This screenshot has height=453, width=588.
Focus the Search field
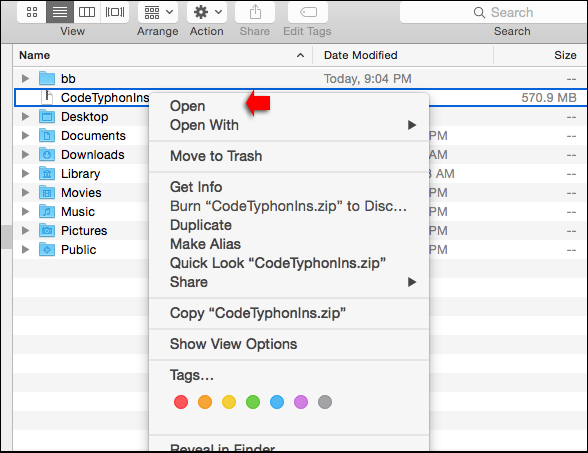(x=494, y=12)
